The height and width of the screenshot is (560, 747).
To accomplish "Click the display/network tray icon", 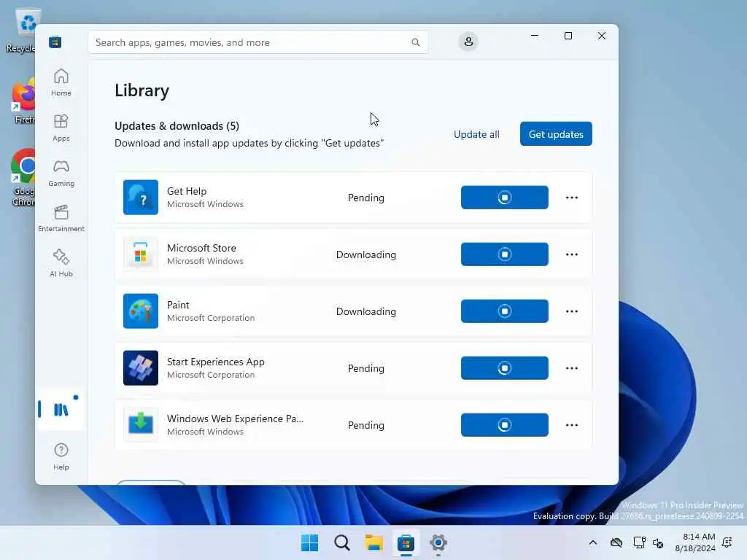I will [x=639, y=542].
